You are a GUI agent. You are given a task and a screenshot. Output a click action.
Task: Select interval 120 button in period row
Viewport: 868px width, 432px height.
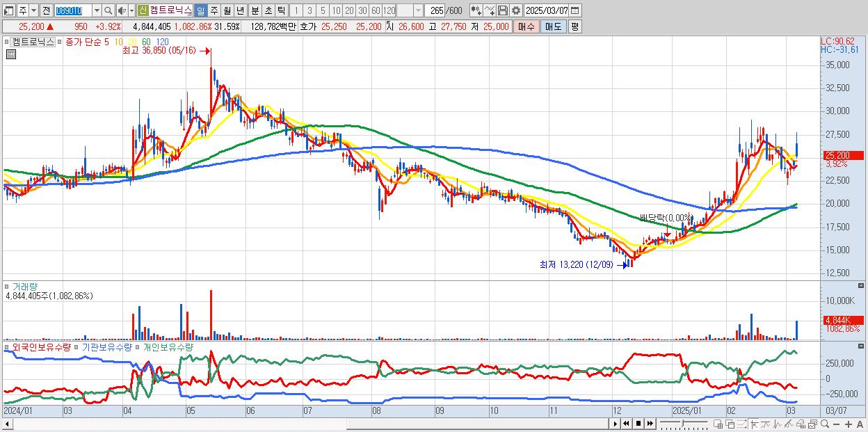point(389,10)
